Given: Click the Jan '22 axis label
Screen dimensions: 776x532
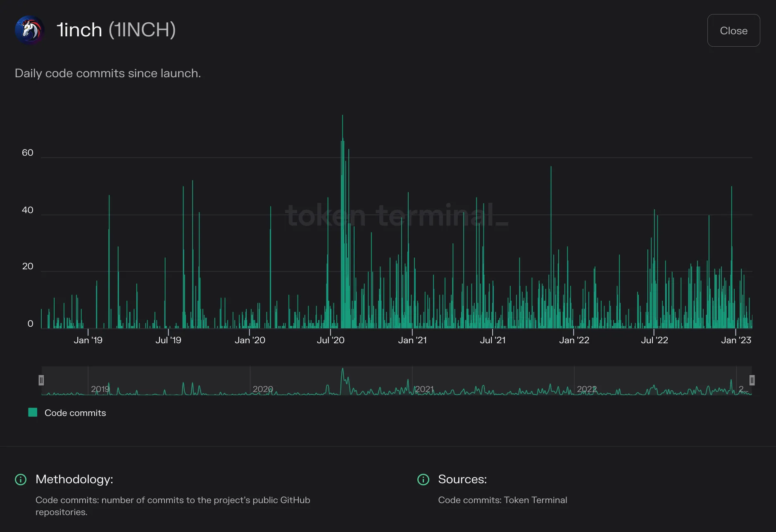Looking at the screenshot, I should point(574,340).
